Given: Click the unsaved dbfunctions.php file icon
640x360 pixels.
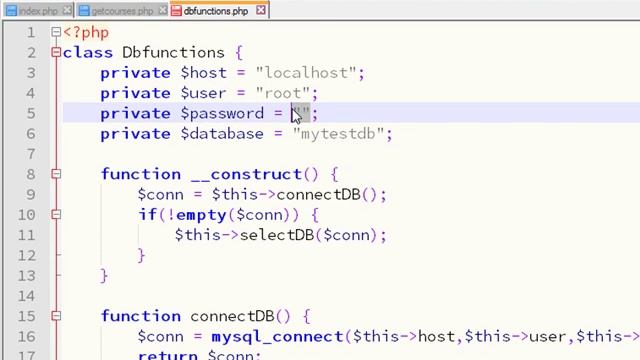Looking at the screenshot, I should [176, 11].
